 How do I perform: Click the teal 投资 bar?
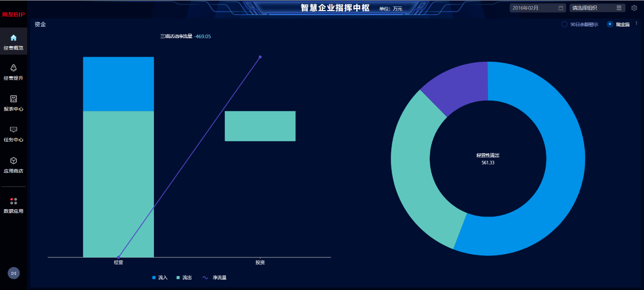(260, 126)
